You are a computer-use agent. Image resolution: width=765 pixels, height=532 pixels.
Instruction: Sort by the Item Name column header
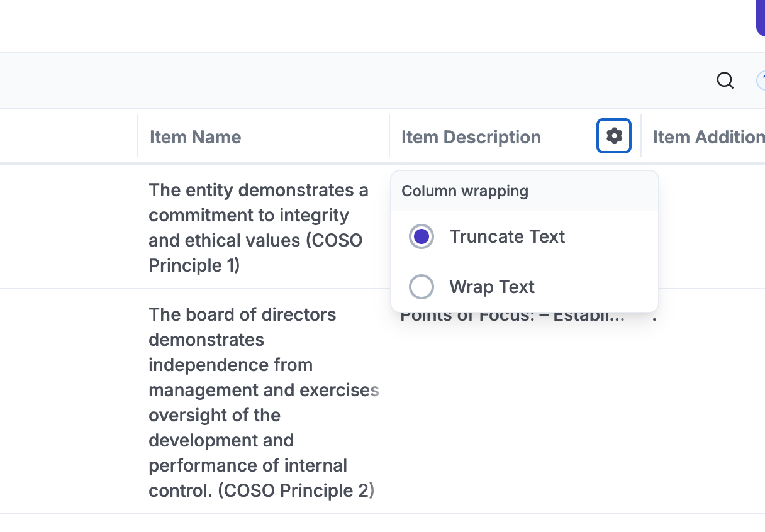(x=195, y=137)
